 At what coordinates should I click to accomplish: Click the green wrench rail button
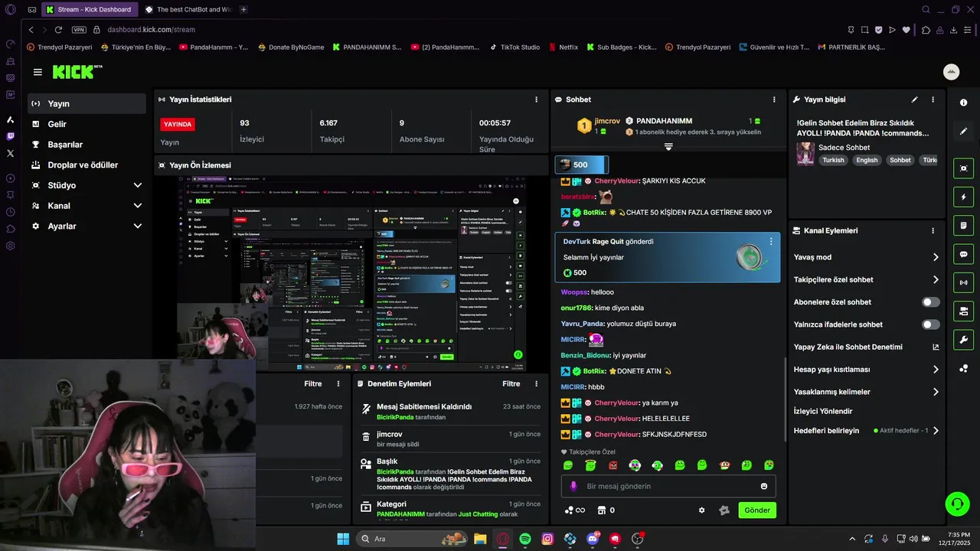(963, 340)
